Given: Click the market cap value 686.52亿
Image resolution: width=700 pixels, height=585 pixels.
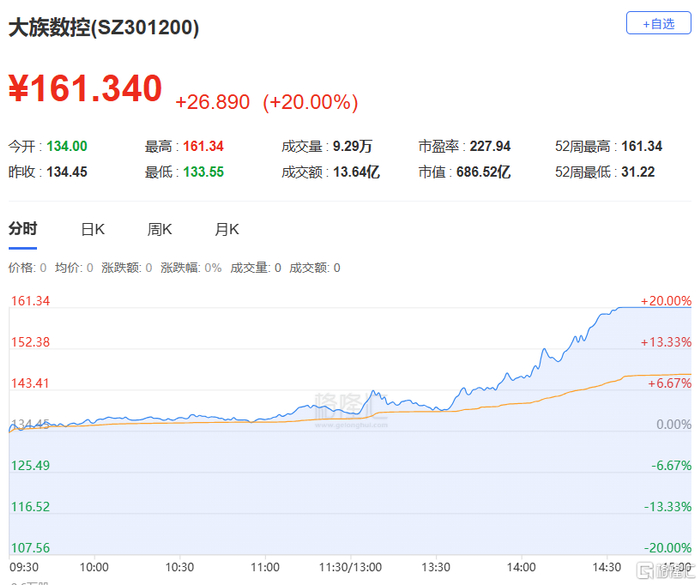Looking at the screenshot, I should coord(483,172).
